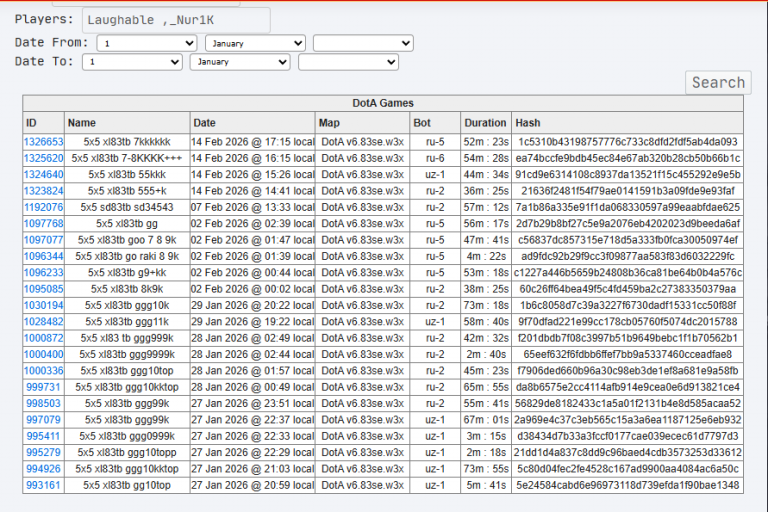Image resolution: width=768 pixels, height=512 pixels.
Task: Select date '27 Jan 2026 @ 20:59 local'
Action: tap(253, 485)
